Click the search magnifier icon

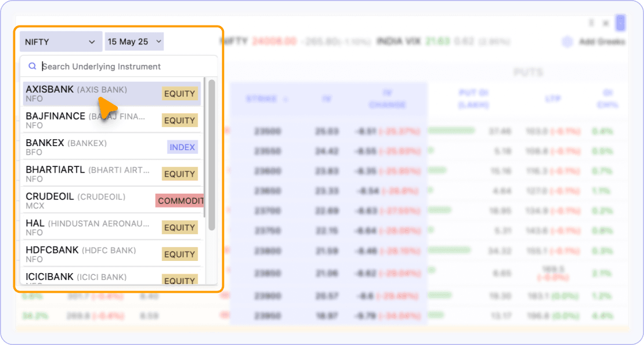(x=32, y=66)
